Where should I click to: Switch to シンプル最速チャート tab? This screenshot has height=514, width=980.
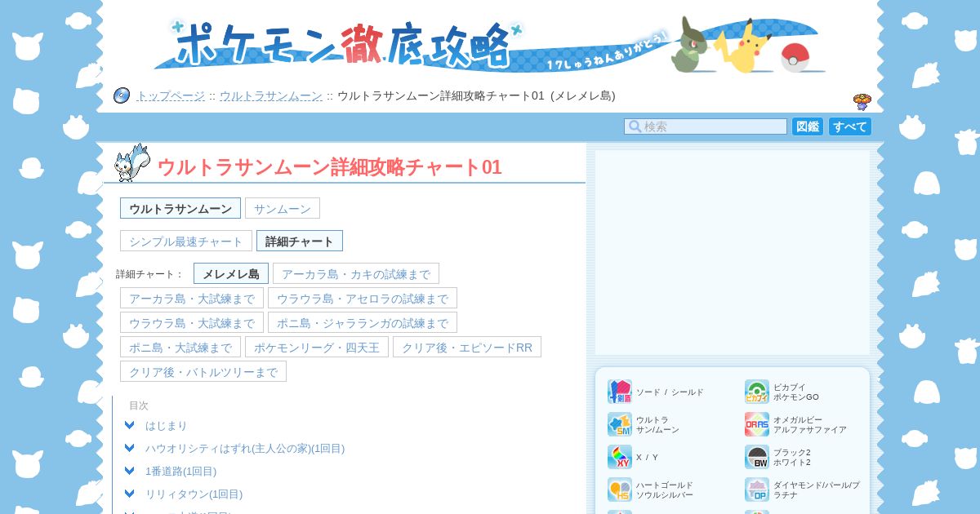(186, 241)
